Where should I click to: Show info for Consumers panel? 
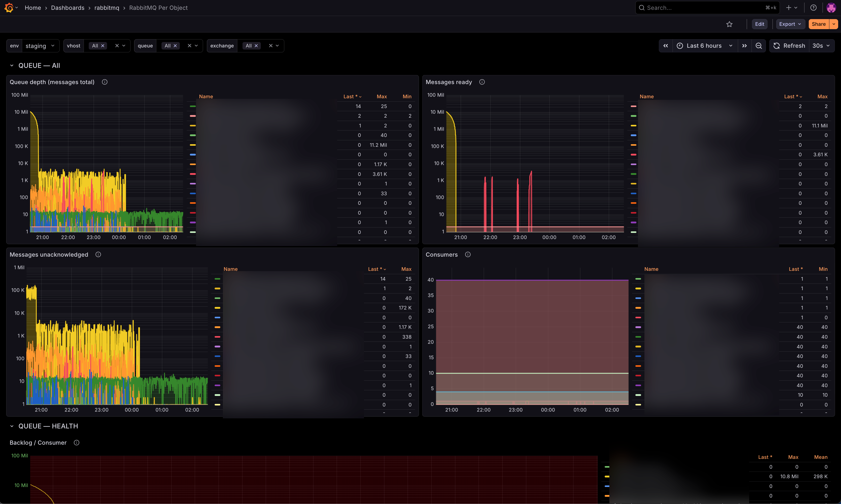point(468,254)
